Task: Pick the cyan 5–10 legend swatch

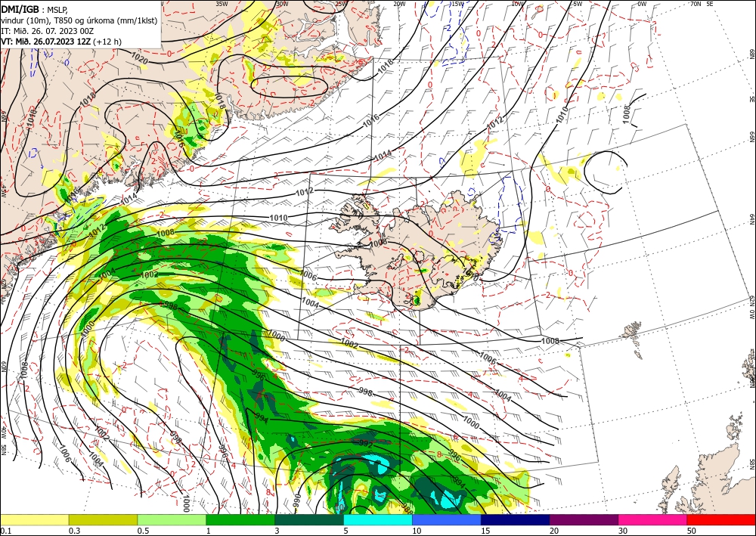Action: (378, 519)
